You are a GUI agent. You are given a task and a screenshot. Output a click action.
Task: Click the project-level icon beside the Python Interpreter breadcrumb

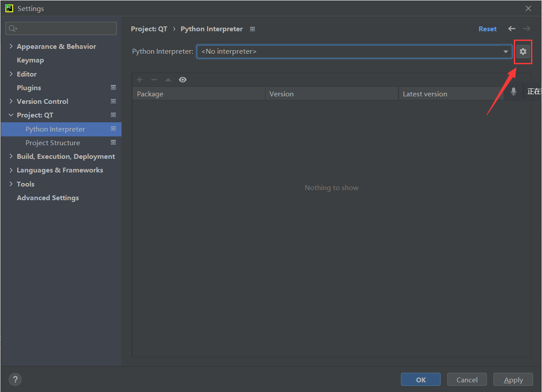coord(252,29)
